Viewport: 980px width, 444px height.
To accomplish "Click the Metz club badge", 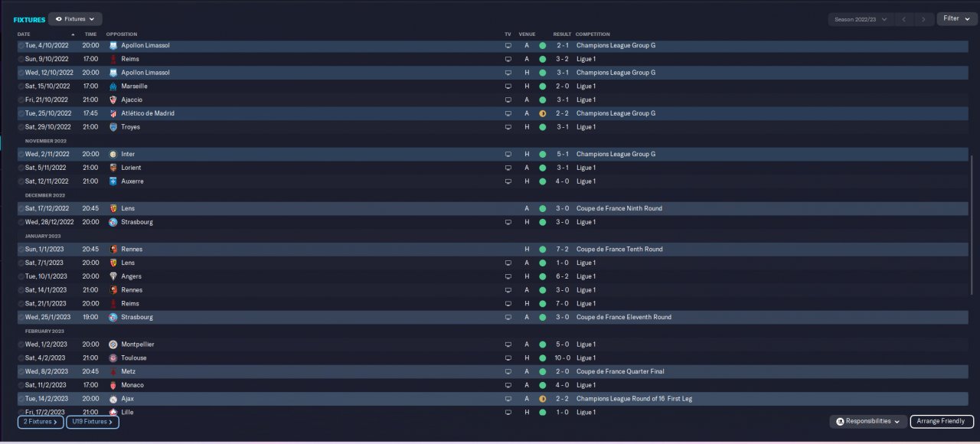I will [113, 371].
